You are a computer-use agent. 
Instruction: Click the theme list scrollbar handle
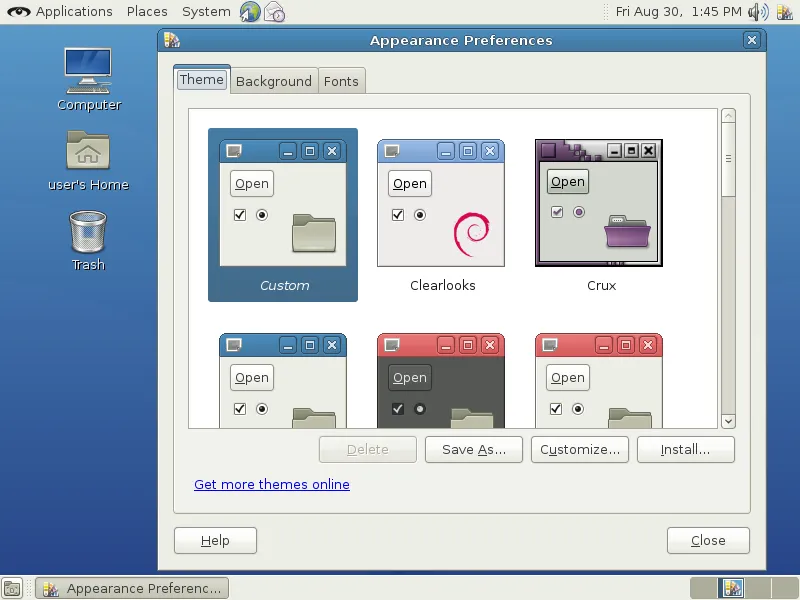pyautogui.click(x=729, y=159)
